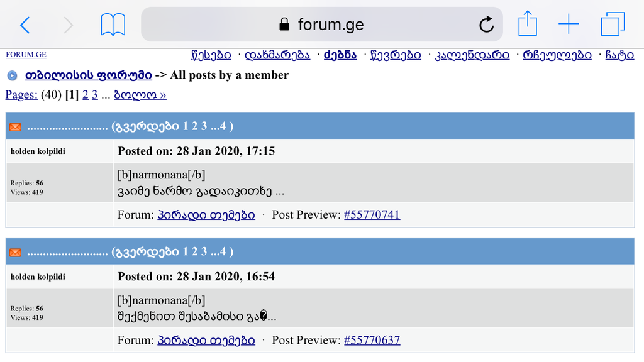The height and width of the screenshot is (362, 644).
Task: Add a new tab with plus icon
Action: tap(569, 25)
